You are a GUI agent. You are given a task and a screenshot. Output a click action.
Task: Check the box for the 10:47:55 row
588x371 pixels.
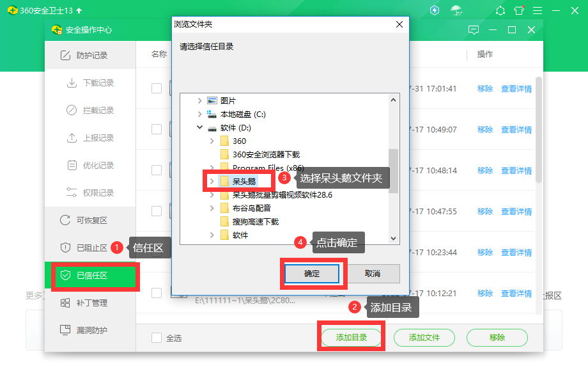[157, 211]
